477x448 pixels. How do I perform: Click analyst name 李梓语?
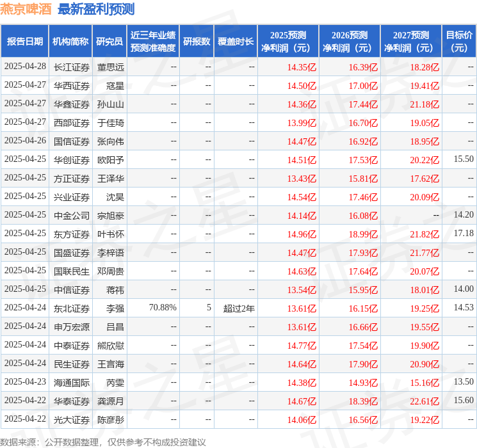(x=110, y=253)
